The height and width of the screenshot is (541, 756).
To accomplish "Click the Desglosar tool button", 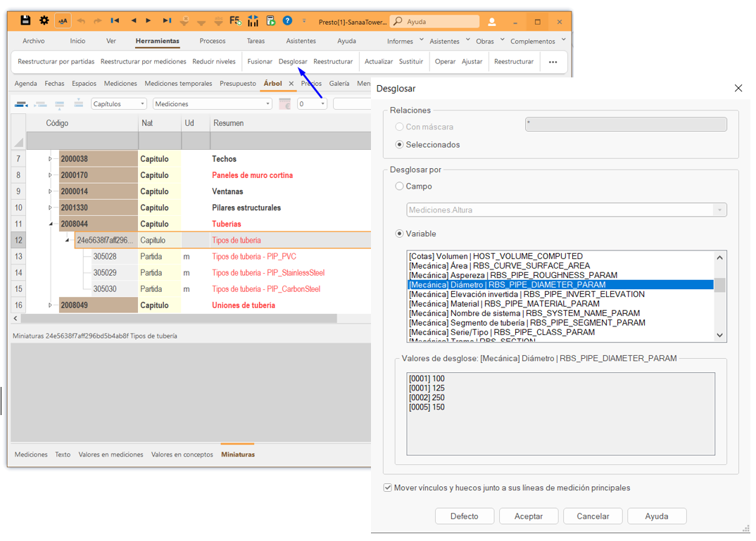I will pos(293,62).
